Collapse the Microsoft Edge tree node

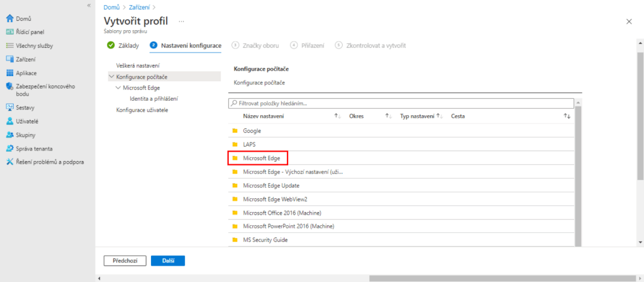(x=118, y=87)
